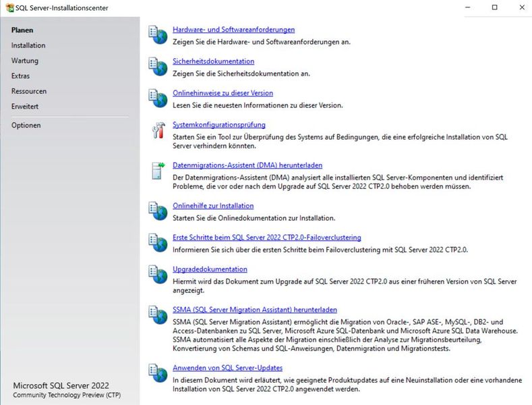The height and width of the screenshot is (405, 532).
Task: Launch the Systemkonfigurationsprüfung link
Action: pyautogui.click(x=219, y=125)
